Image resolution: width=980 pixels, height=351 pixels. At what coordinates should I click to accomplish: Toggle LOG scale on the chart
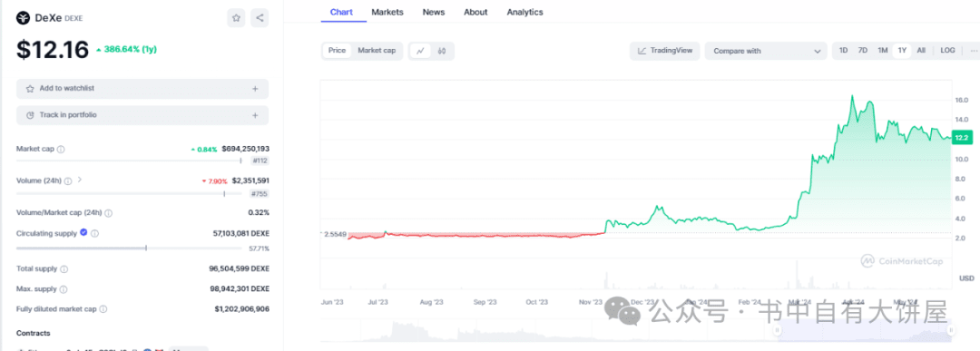click(947, 51)
